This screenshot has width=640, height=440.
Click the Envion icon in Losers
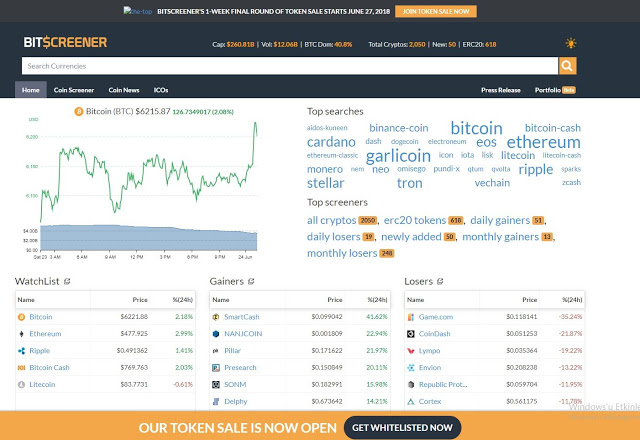coord(411,368)
